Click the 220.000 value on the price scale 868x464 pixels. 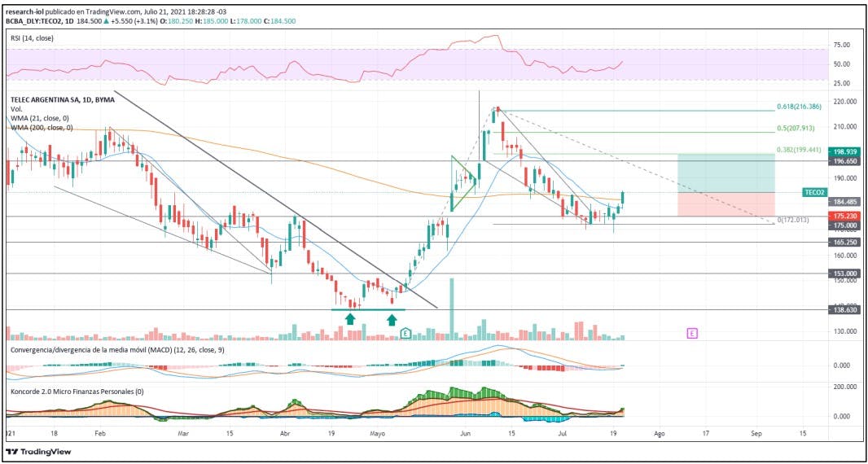tap(844, 102)
